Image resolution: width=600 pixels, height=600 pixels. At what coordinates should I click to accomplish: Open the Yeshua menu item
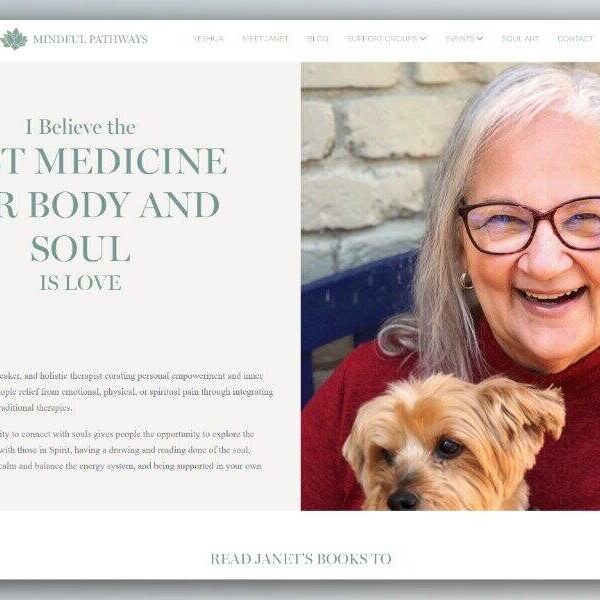point(208,39)
